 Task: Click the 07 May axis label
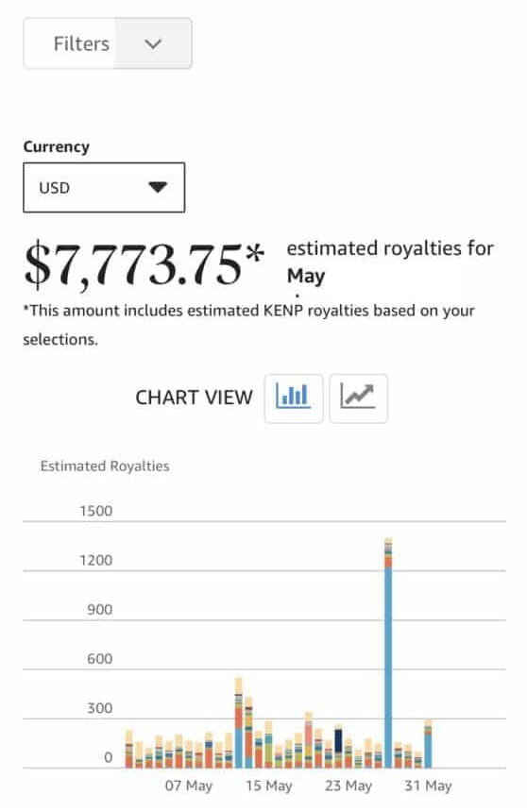(x=189, y=786)
